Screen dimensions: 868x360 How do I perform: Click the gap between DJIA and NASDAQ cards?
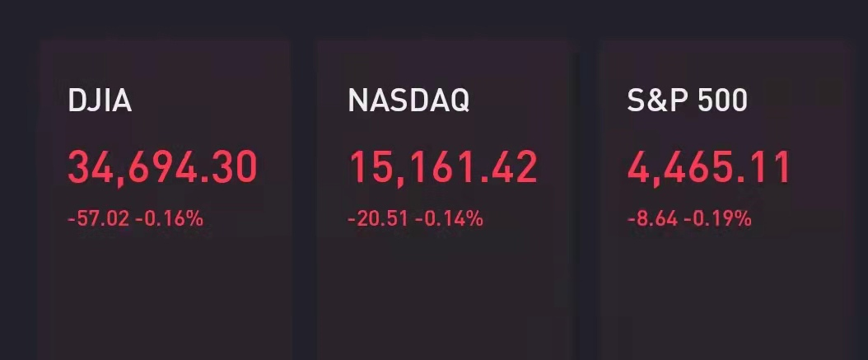tap(305, 199)
